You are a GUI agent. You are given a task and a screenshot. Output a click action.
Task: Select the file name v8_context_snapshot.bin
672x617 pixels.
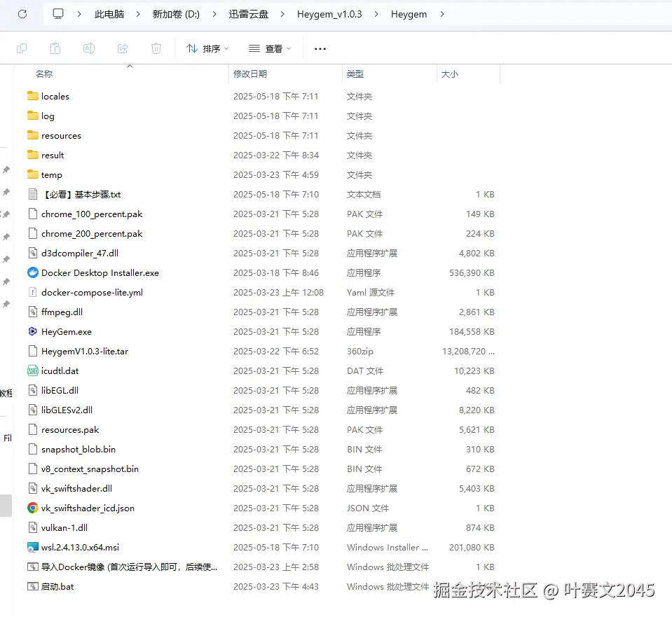tap(90, 469)
